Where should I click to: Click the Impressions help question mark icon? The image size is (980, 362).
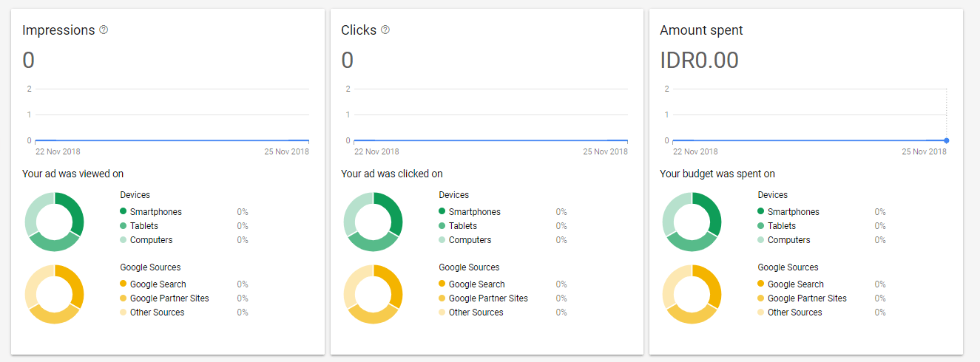click(104, 30)
